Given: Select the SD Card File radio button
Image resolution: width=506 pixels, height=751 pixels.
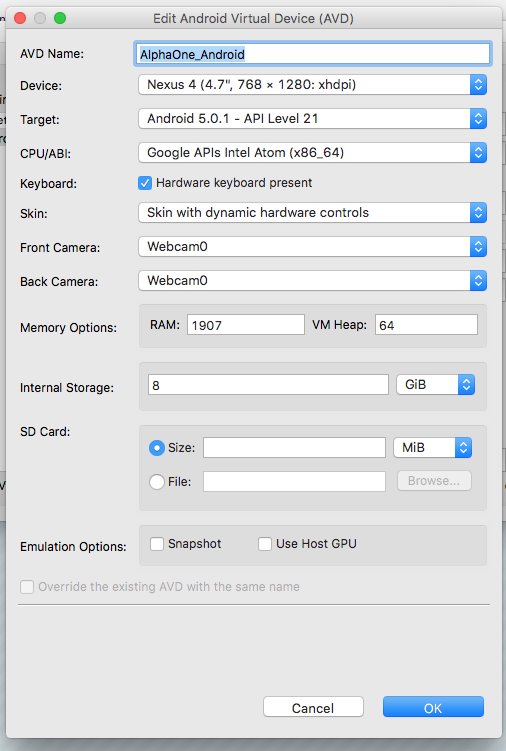Looking at the screenshot, I should (157, 481).
